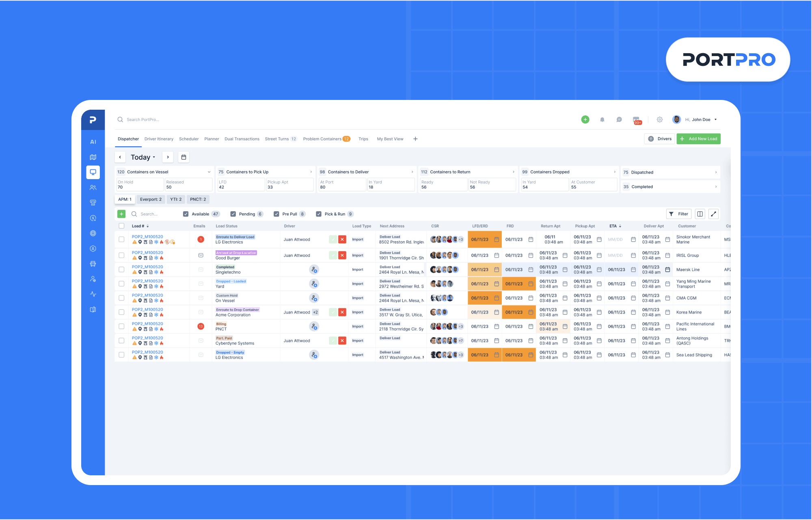Open the AI section in sidebar
Viewport: 812px width, 520px height.
click(93, 142)
